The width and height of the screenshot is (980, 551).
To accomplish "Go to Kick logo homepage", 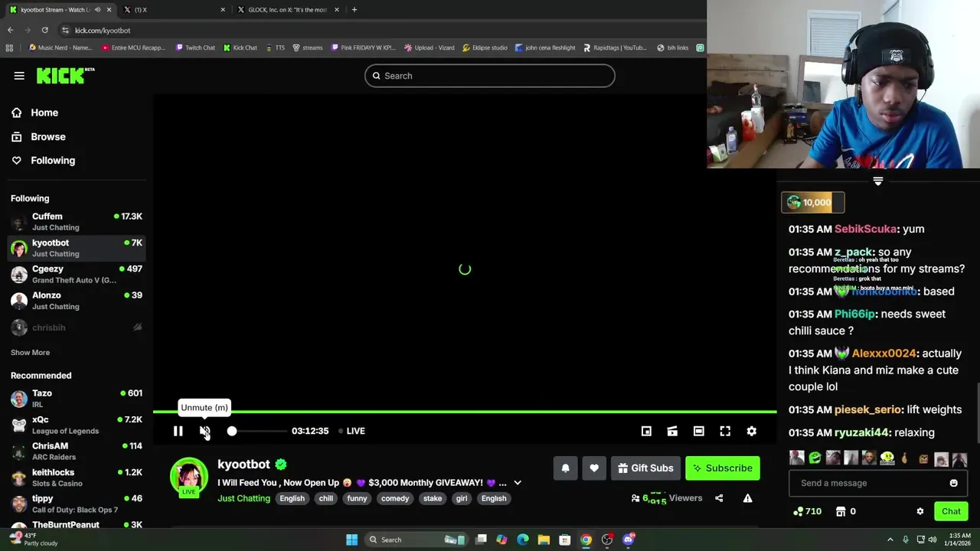I will [65, 75].
